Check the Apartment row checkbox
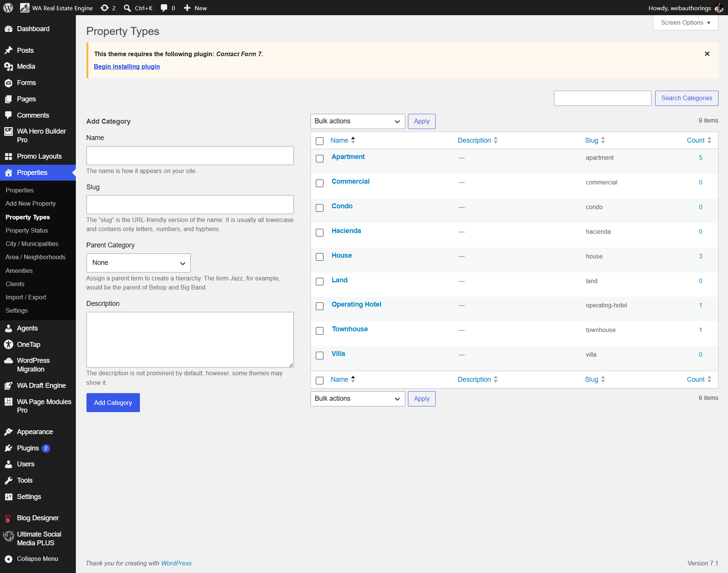This screenshot has height=573, width=728. pos(320,159)
